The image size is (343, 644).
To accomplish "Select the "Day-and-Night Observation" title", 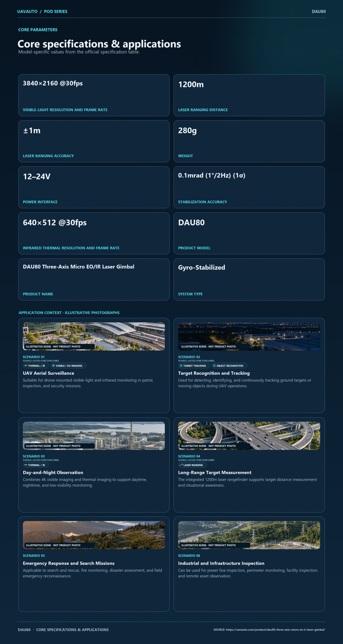I will coord(53,473).
